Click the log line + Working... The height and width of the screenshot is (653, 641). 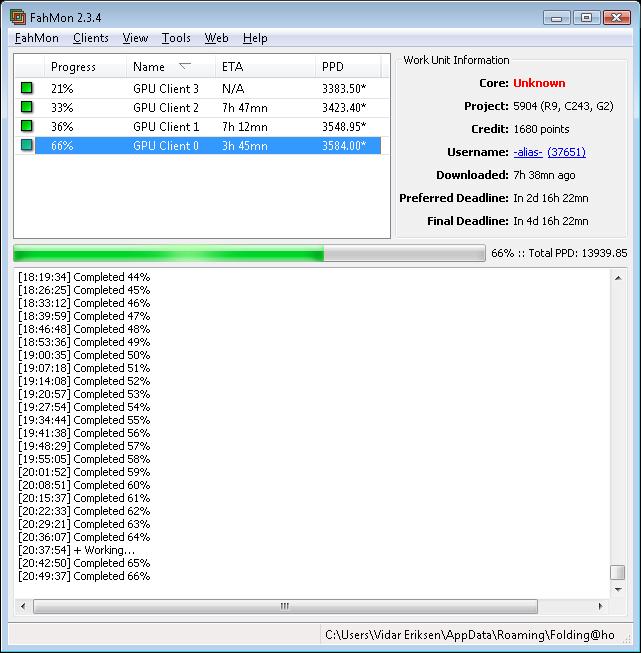pyautogui.click(x=77, y=550)
